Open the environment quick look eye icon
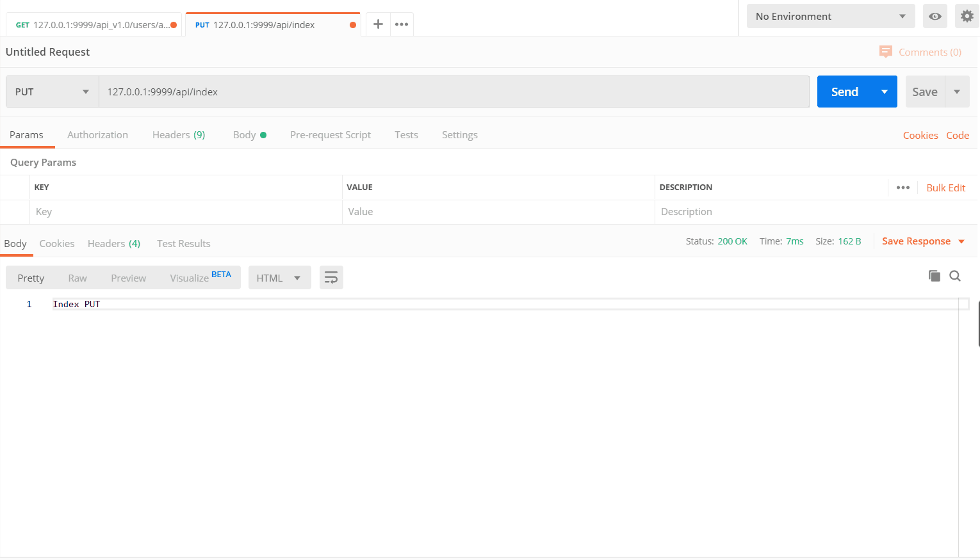Viewport: 980px width, 560px height. [x=935, y=16]
